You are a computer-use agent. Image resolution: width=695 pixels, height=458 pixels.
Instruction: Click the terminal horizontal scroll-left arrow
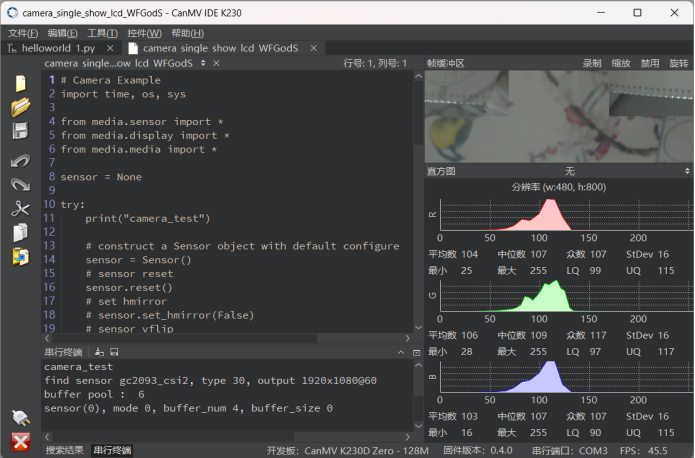[x=47, y=437]
